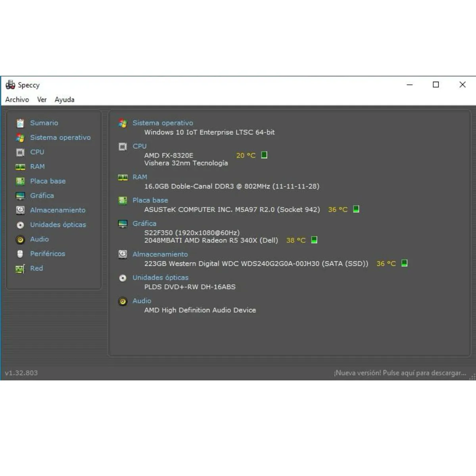
Task: Select the Almacenamiento hard drive sidebar icon
Action: pos(20,210)
